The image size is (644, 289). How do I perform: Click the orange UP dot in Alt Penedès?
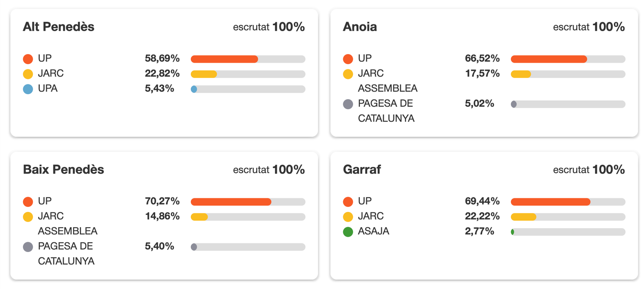(28, 59)
